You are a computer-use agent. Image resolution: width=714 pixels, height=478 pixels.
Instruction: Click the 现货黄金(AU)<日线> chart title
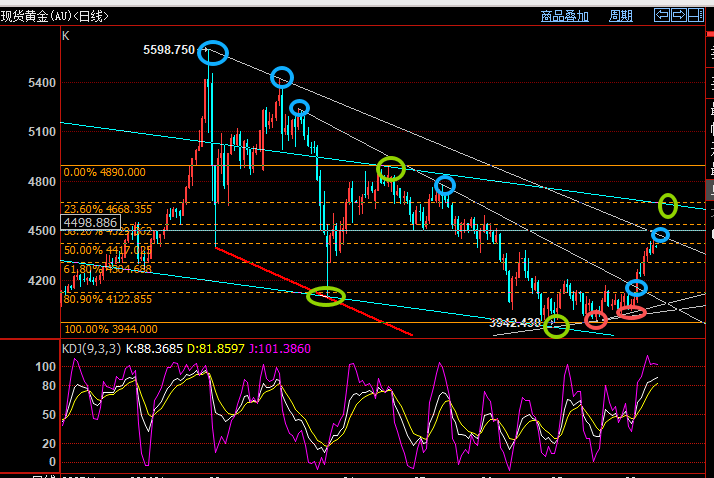[55, 16]
